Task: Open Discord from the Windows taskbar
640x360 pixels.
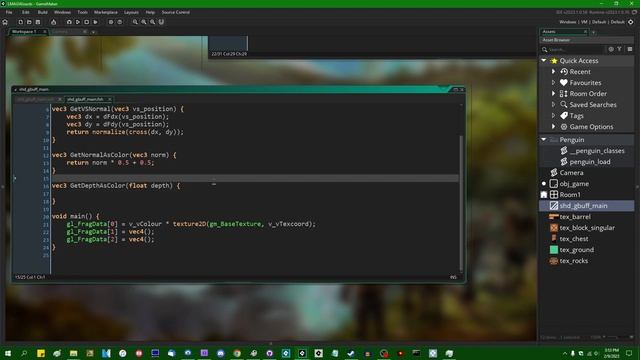Action: (221, 353)
